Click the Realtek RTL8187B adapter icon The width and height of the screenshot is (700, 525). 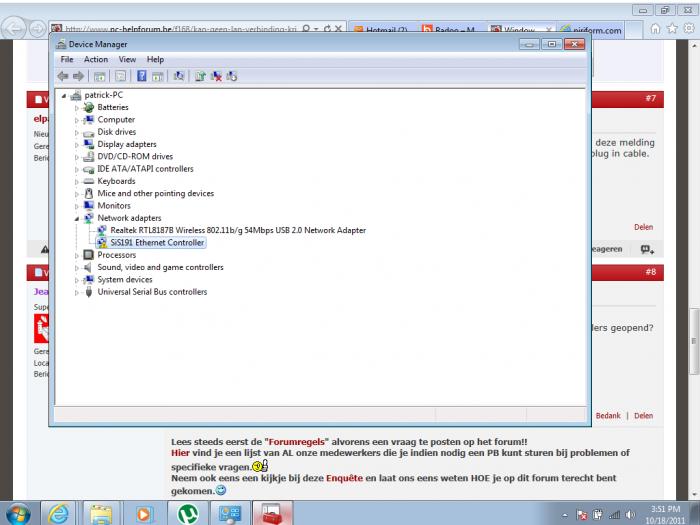pyautogui.click(x=102, y=230)
